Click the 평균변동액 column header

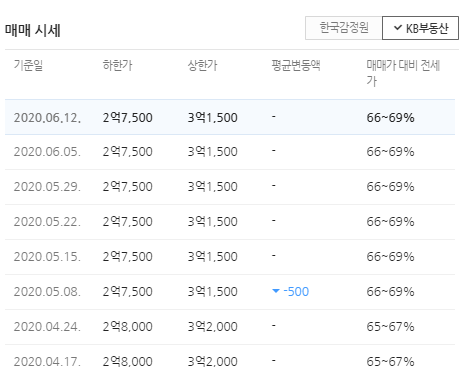[296, 65]
